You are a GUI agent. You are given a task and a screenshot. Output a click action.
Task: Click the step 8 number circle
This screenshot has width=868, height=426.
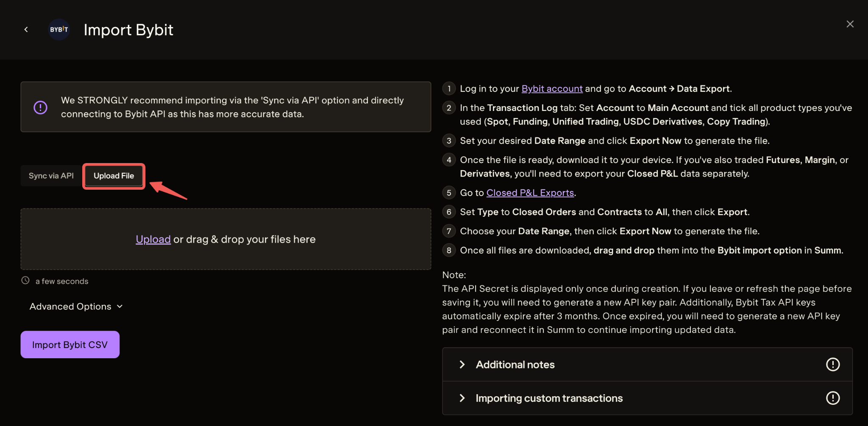449,250
